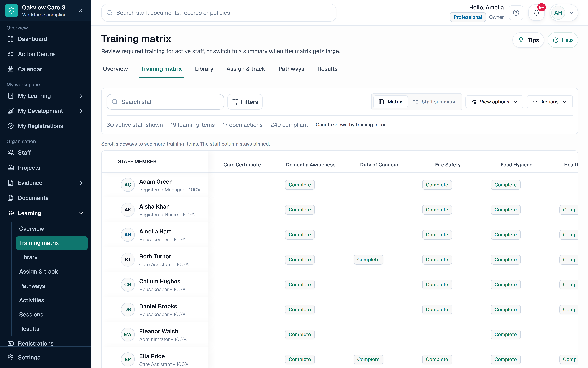Click Beth Turner's BT avatar

point(128,260)
